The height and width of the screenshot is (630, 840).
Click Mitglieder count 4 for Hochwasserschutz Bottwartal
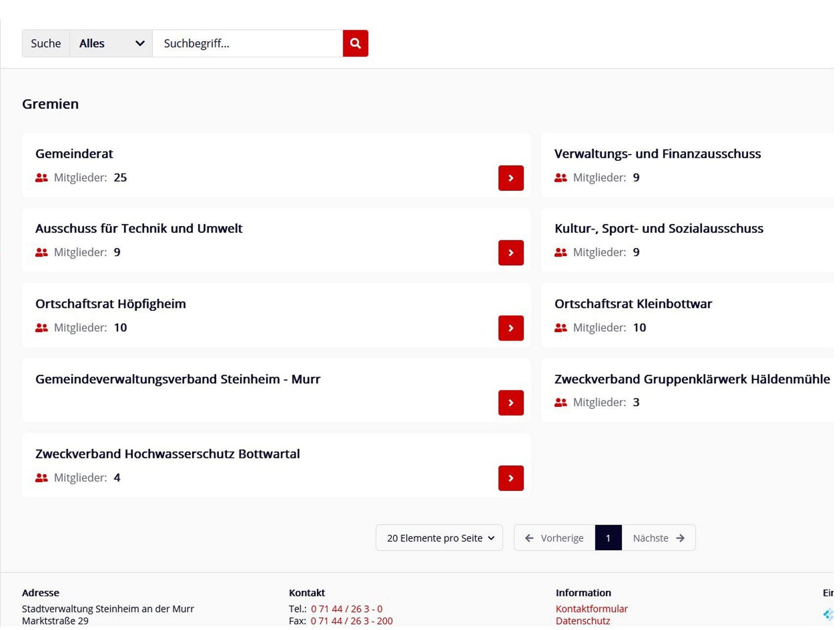click(117, 478)
